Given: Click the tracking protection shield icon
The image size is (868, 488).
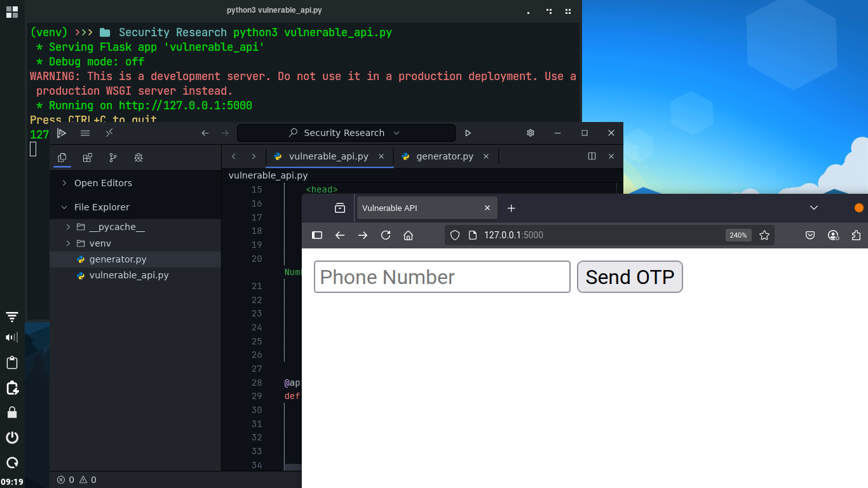Looking at the screenshot, I should point(454,234).
